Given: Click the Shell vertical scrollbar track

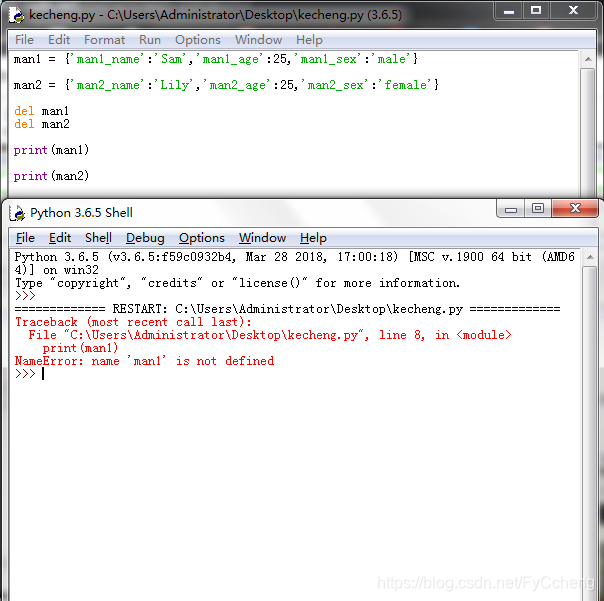Looking at the screenshot, I should (x=590, y=431).
